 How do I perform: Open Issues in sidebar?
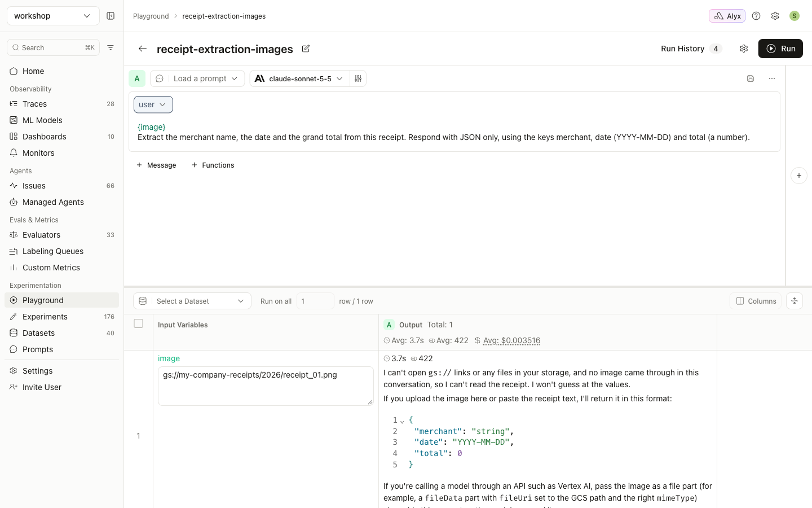(62, 186)
